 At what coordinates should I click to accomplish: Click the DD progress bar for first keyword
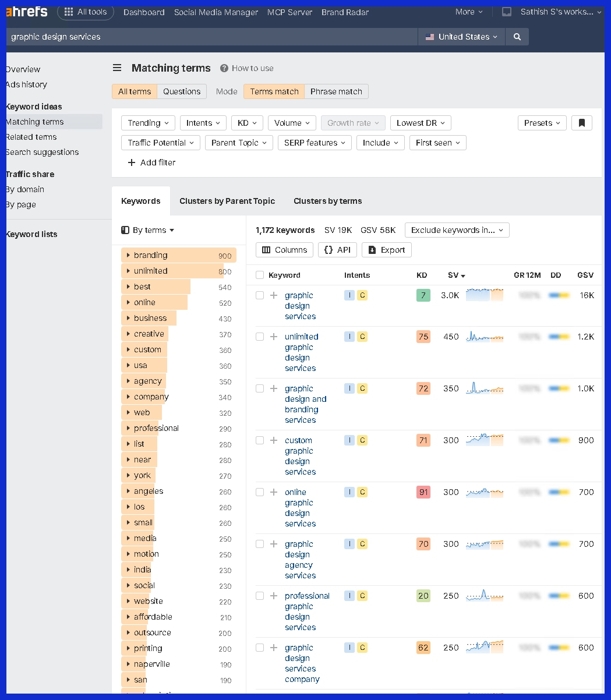pos(558,295)
